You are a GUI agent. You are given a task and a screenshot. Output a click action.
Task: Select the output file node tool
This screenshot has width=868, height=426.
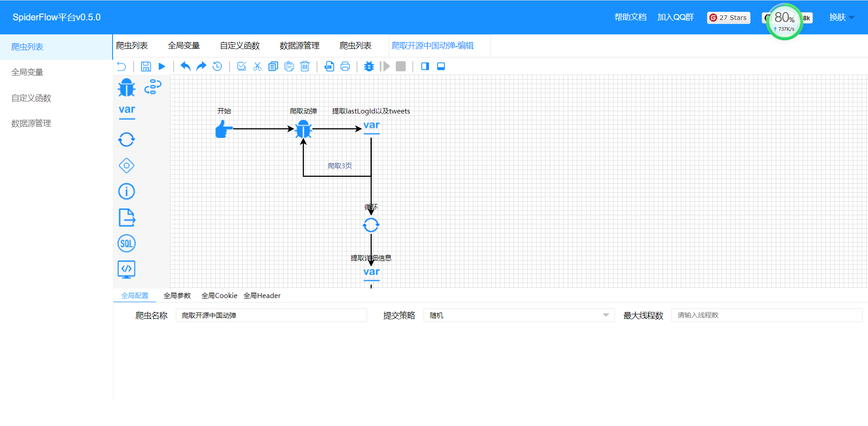coord(127,218)
